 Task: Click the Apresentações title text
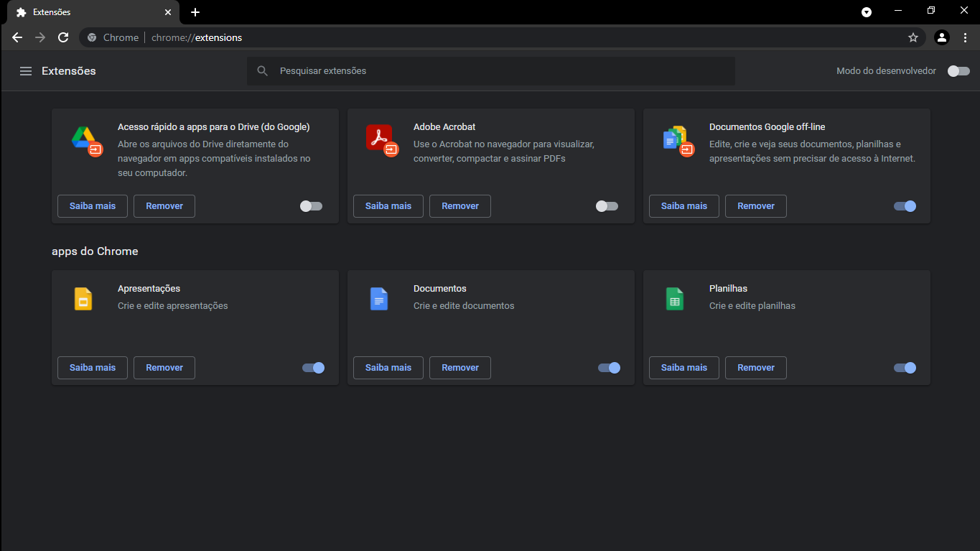click(149, 289)
